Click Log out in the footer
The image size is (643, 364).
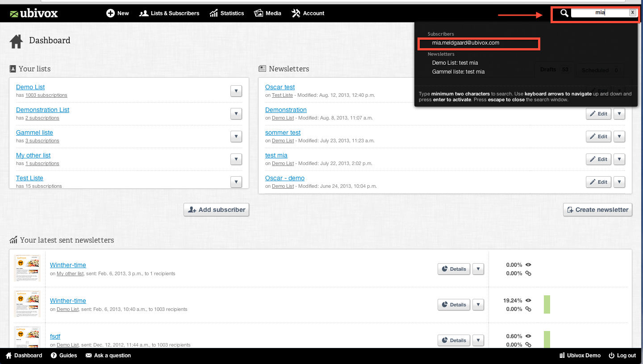(x=622, y=356)
